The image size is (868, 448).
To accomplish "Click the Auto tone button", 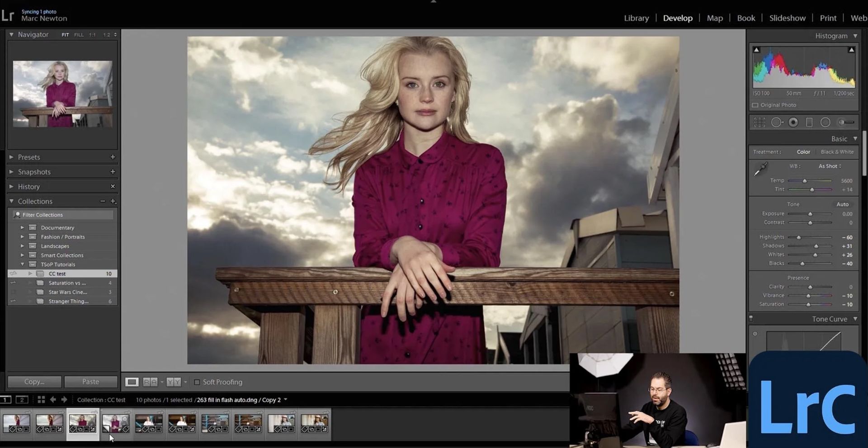I will (x=842, y=204).
